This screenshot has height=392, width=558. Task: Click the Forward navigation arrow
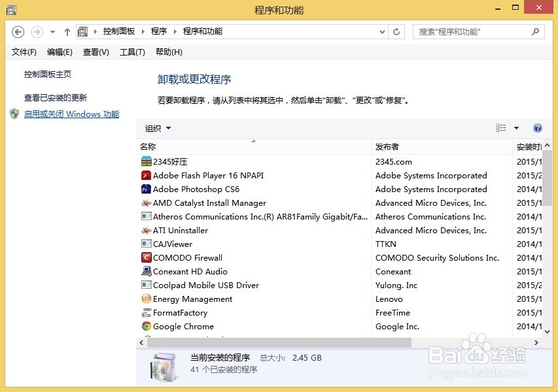[x=37, y=32]
